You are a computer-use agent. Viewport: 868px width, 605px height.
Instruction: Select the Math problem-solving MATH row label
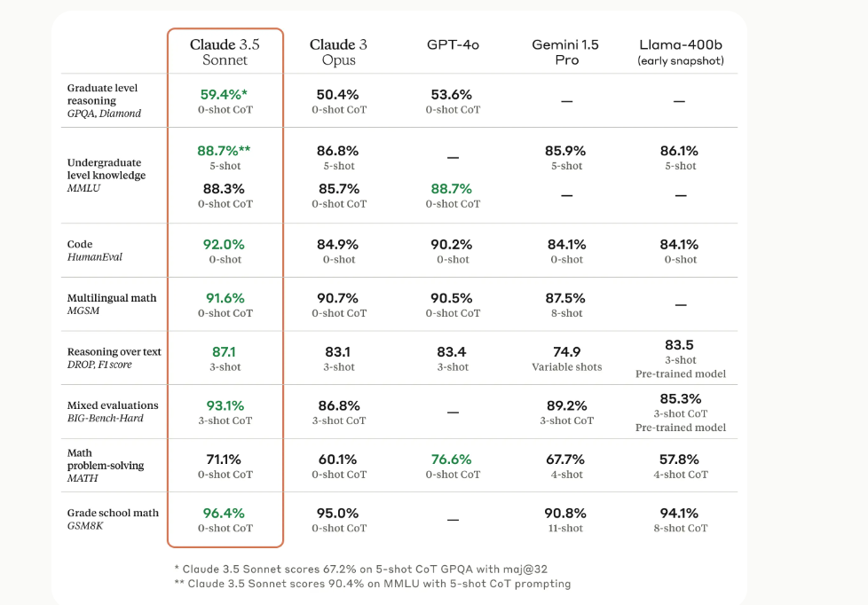click(x=105, y=465)
